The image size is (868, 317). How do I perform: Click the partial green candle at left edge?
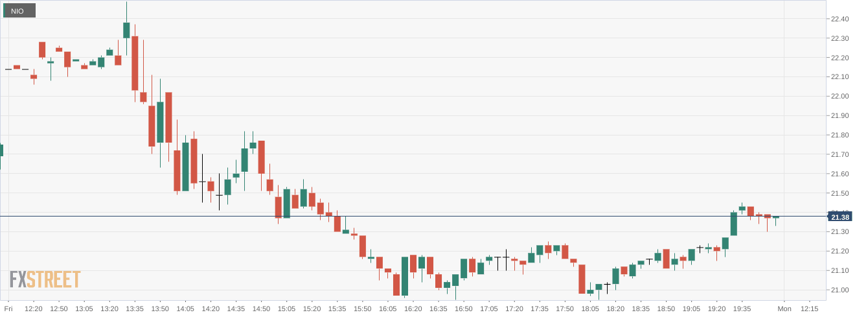(1, 150)
